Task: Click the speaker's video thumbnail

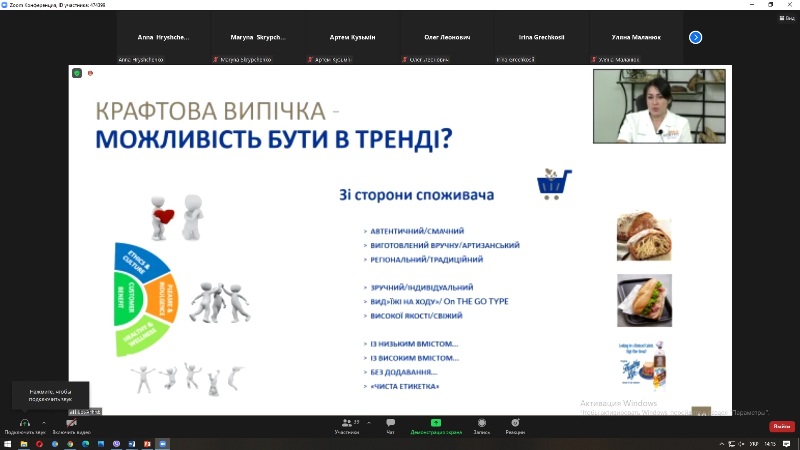Action: 659,106
